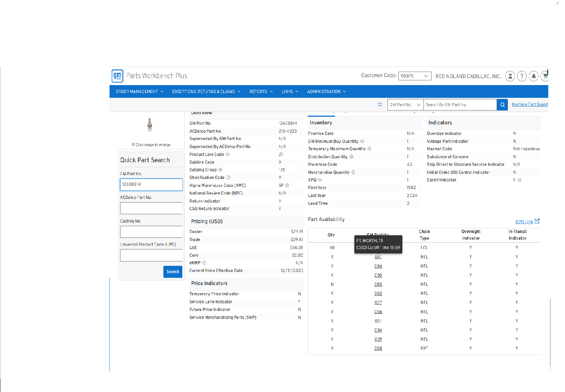
Task: Show info for Product Line Code
Action: (x=228, y=154)
